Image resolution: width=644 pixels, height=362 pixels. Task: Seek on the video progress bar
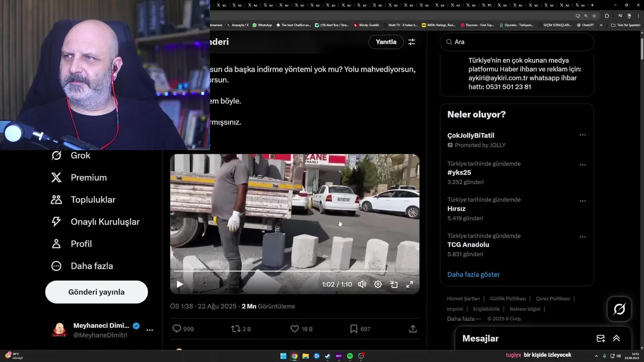point(294,271)
